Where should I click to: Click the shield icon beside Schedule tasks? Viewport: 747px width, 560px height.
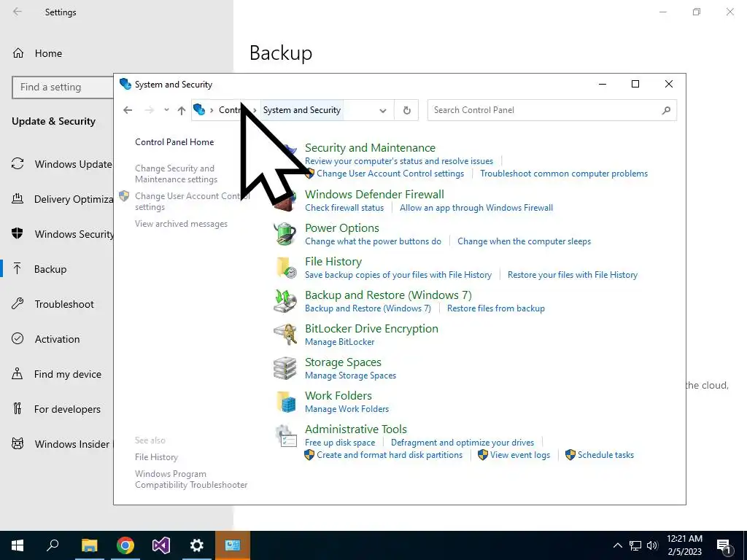point(570,455)
